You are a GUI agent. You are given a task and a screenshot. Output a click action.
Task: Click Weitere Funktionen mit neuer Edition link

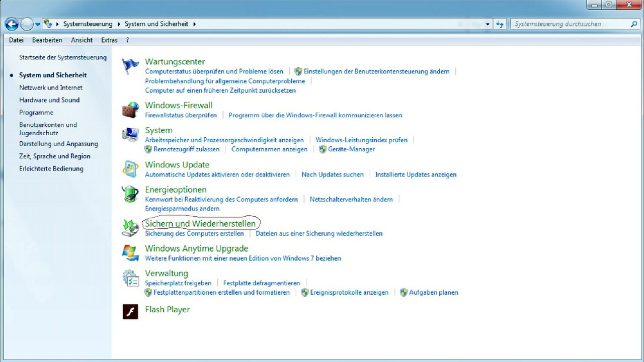point(243,258)
